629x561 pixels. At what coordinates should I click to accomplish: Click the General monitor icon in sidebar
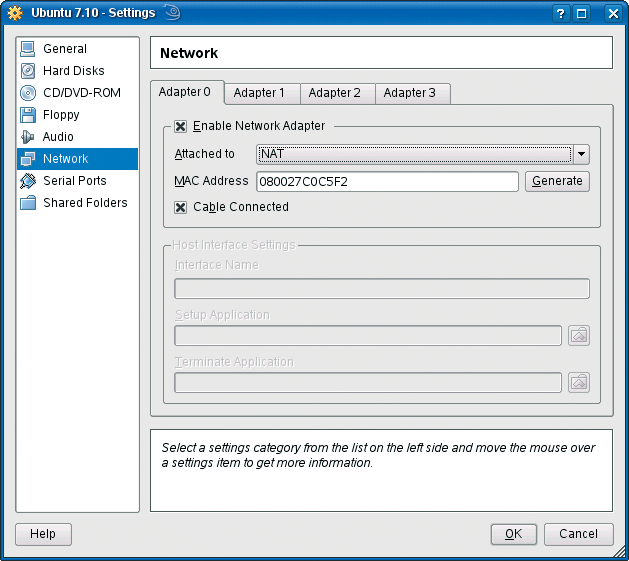(x=28, y=49)
